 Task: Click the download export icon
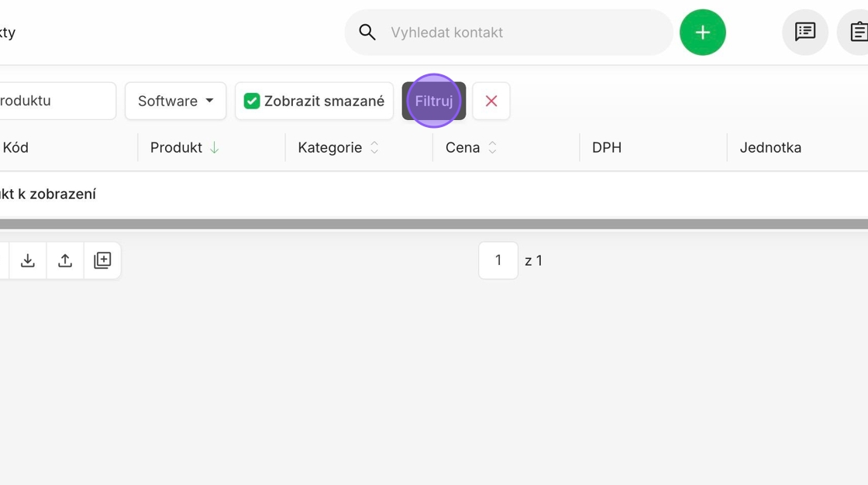click(28, 260)
